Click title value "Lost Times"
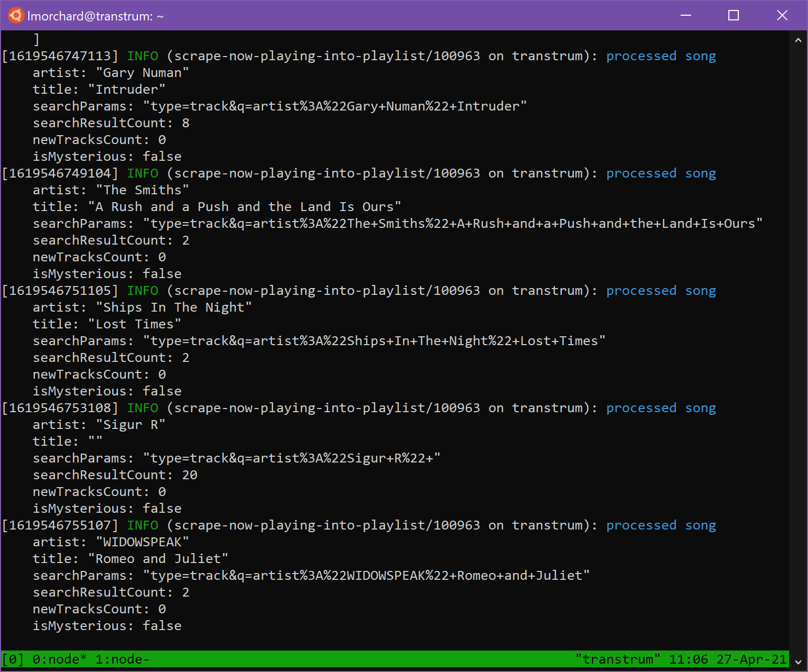The image size is (808, 672). [135, 324]
